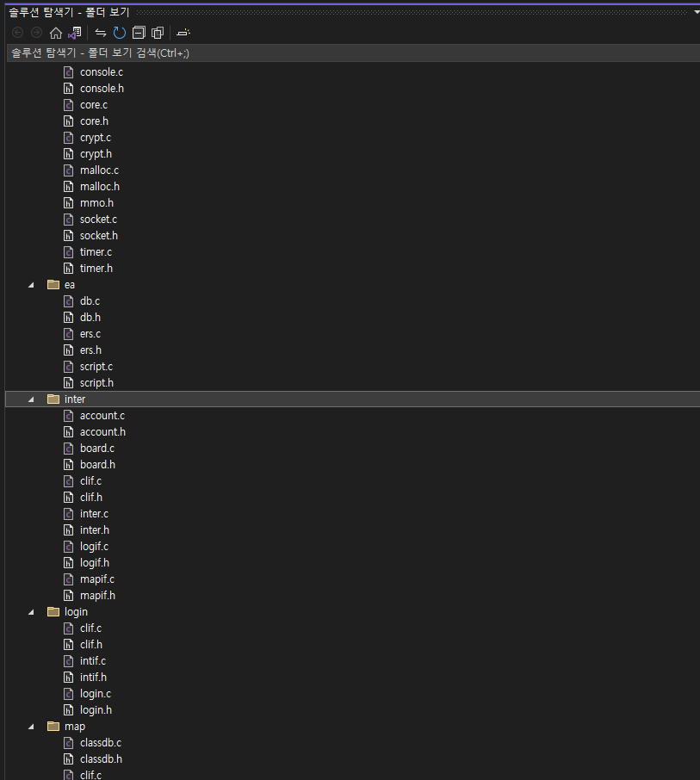The width and height of the screenshot is (700, 780).
Task: Select clif.h in the inter folder
Action: click(x=91, y=498)
